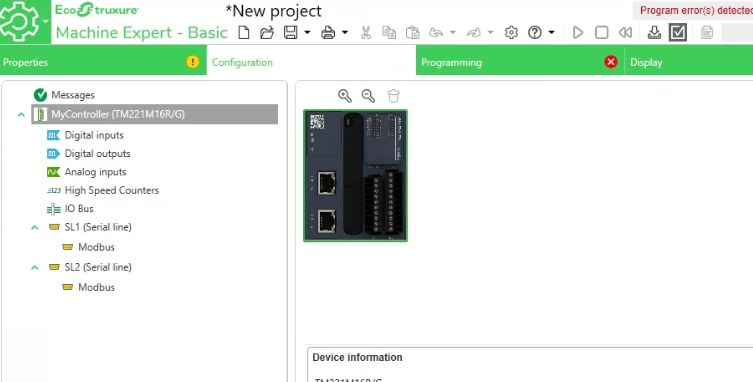Open High Speed Counters configuration

[x=112, y=190]
